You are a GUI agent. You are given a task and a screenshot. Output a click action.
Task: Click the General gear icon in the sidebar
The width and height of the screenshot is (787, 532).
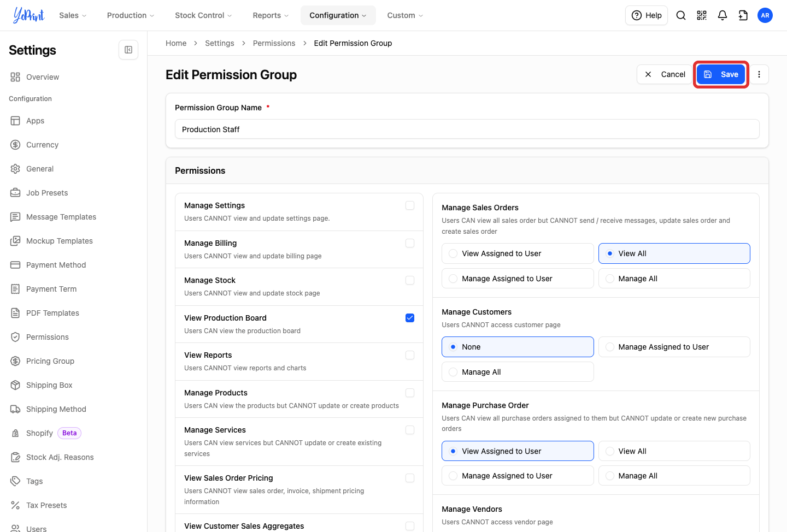tap(15, 169)
